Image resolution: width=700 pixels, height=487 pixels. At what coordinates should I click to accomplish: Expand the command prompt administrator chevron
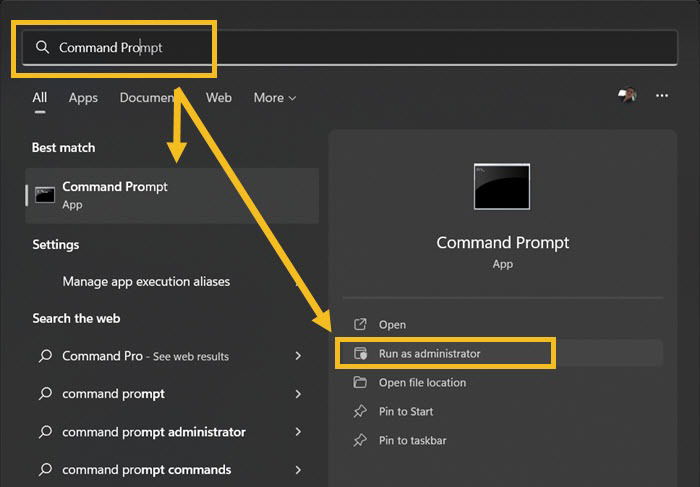point(298,432)
